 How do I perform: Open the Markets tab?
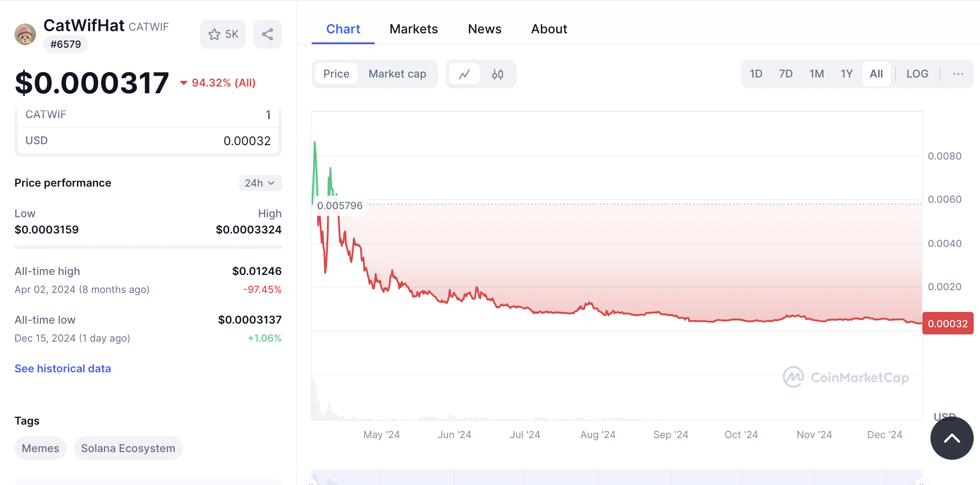(x=414, y=29)
